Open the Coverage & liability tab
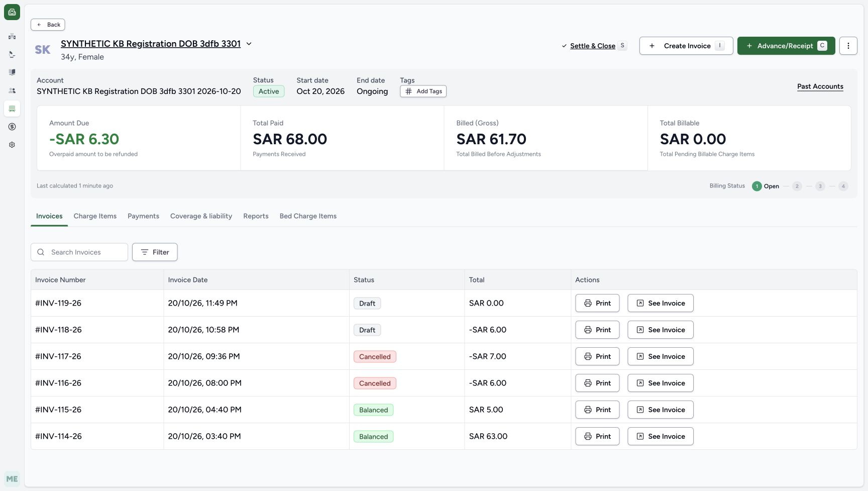The width and height of the screenshot is (868, 491). point(201,216)
